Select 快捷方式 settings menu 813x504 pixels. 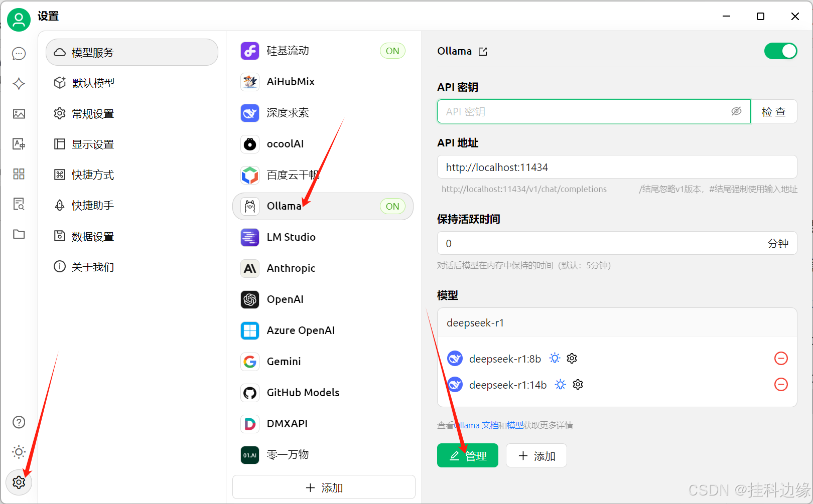click(132, 175)
